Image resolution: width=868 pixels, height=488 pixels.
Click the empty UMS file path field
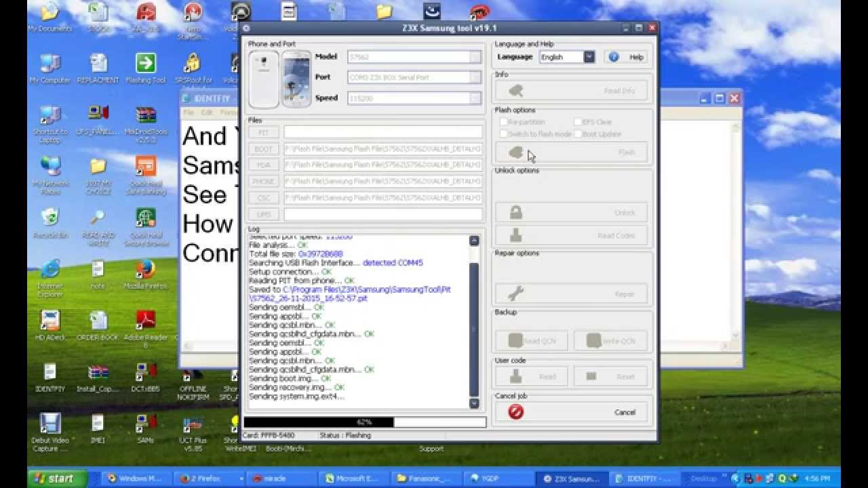pos(383,214)
